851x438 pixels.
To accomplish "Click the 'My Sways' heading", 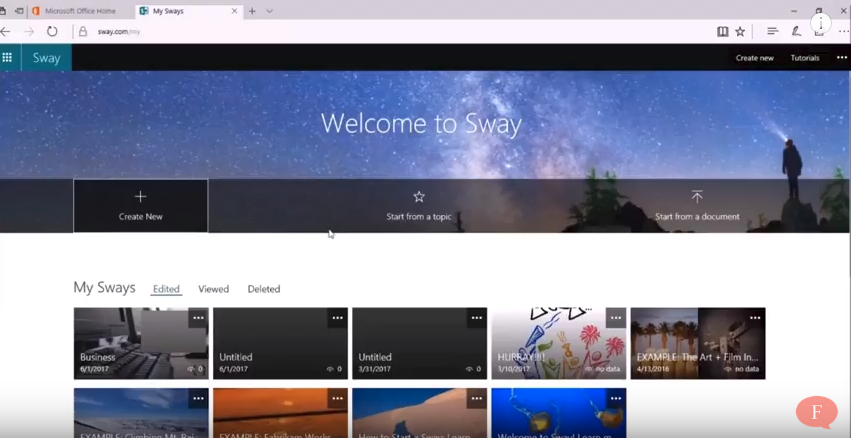I will pos(104,288).
